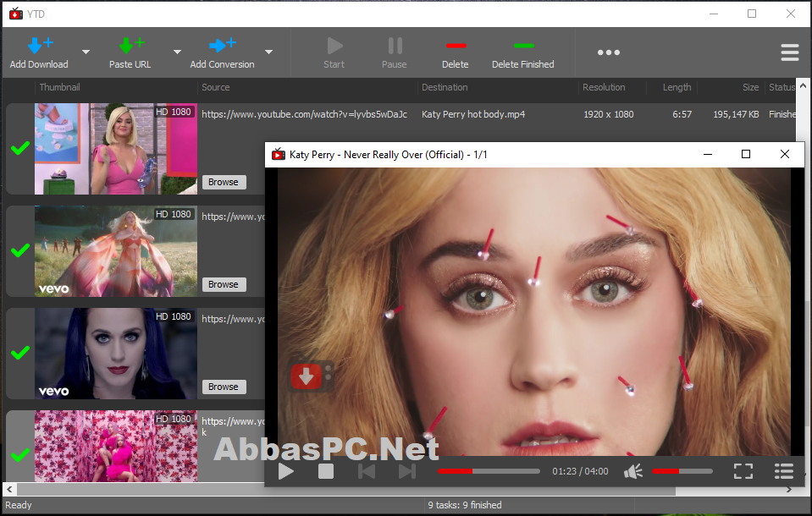Sort by the Resolution column header
Image resolution: width=812 pixels, height=516 pixels.
(604, 87)
